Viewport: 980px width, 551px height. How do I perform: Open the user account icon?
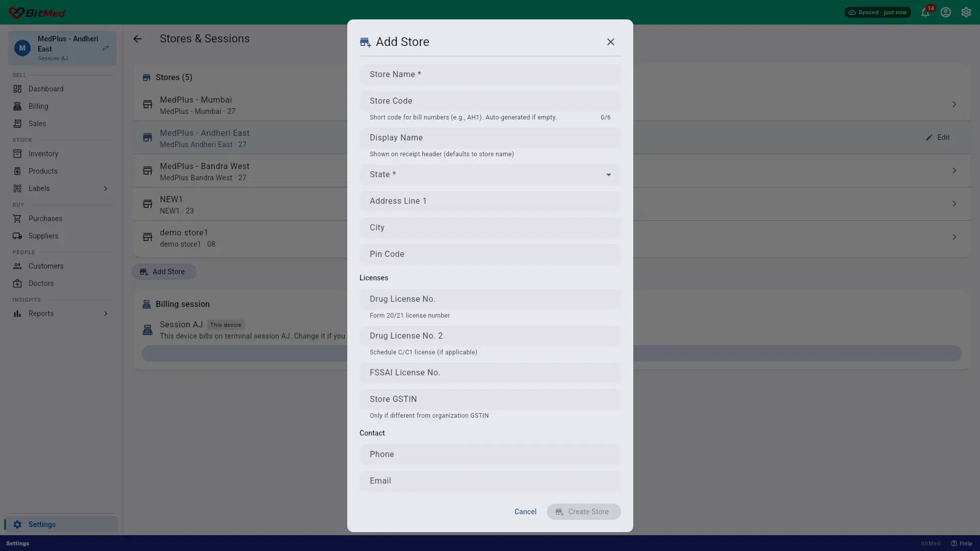pyautogui.click(x=946, y=12)
